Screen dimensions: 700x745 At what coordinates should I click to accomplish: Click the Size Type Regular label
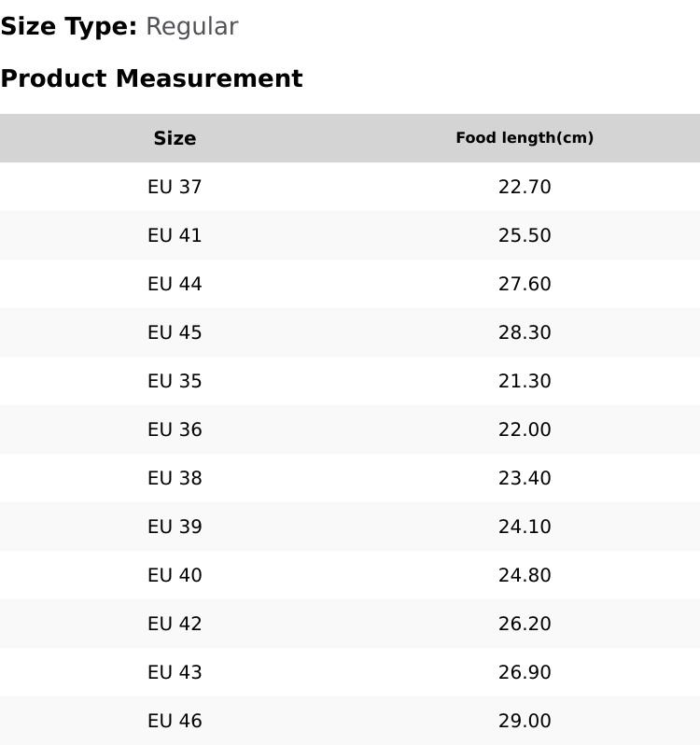(119, 26)
